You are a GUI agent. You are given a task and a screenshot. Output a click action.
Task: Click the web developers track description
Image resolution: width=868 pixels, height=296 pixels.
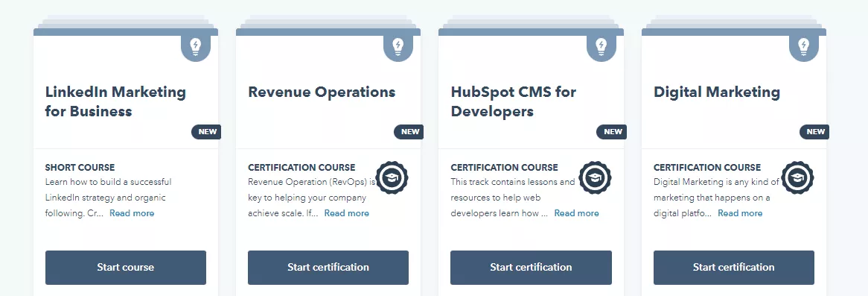coord(513,198)
